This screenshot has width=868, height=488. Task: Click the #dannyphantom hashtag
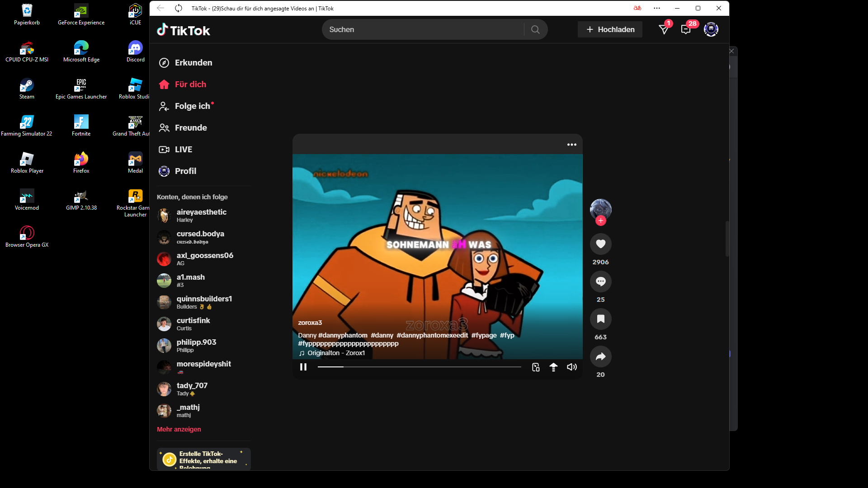point(343,335)
